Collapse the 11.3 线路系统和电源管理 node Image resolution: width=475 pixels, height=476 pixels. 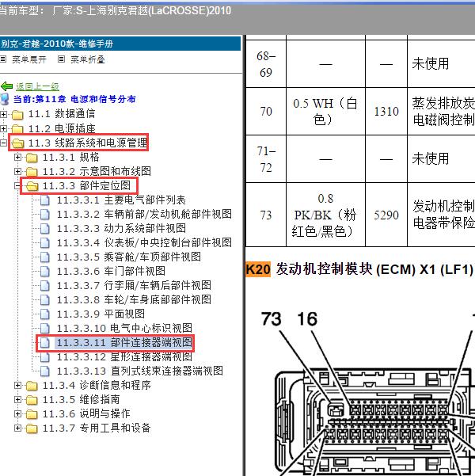(3, 143)
